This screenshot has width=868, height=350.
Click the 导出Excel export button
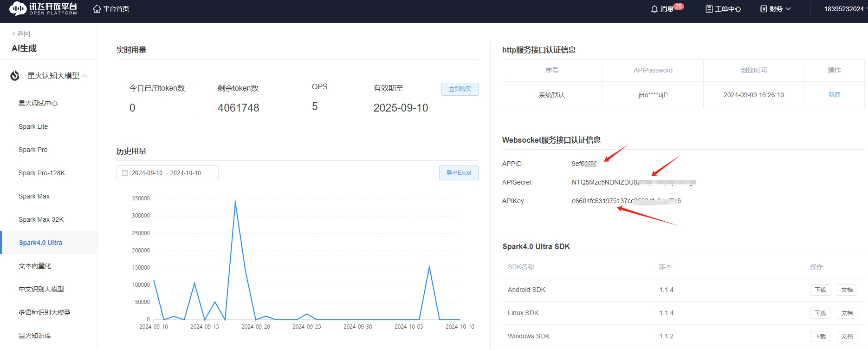(x=459, y=173)
